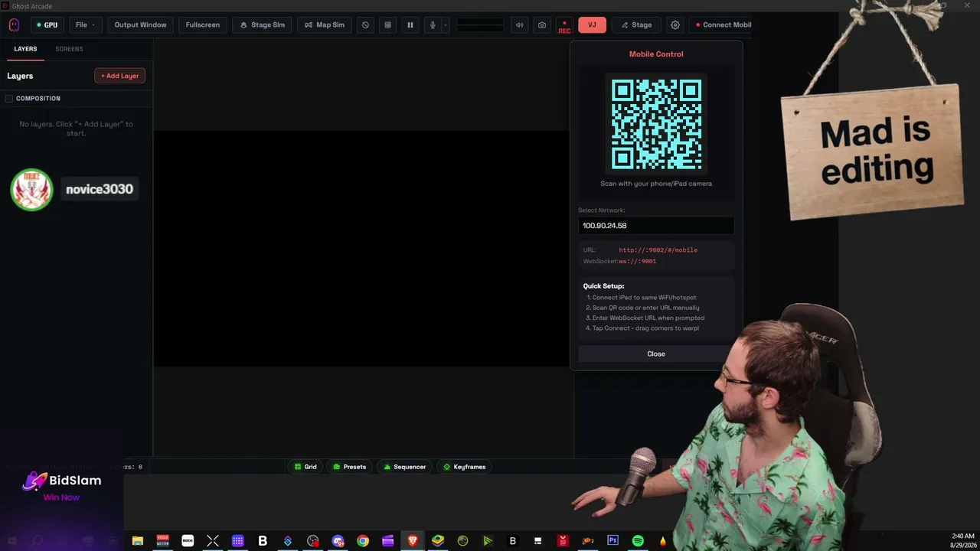
Task: Click the WebSocket address text
Action: (x=638, y=262)
